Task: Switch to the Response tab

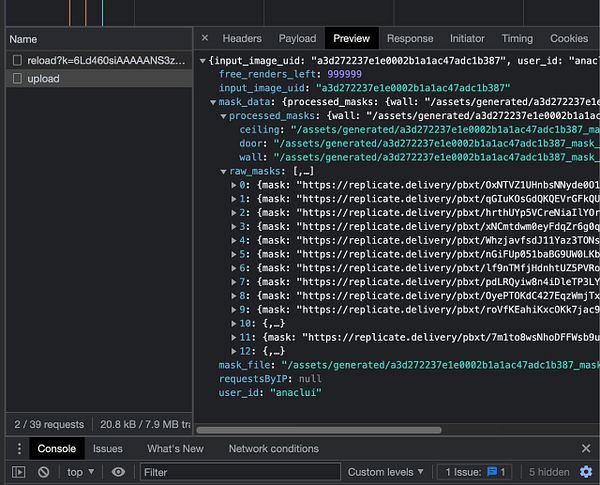Action: pos(409,39)
